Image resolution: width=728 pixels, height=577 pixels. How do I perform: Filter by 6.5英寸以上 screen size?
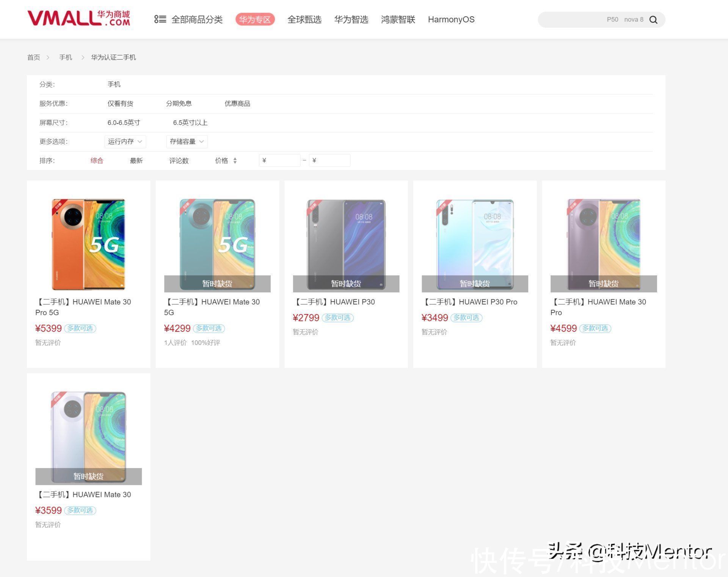point(190,123)
